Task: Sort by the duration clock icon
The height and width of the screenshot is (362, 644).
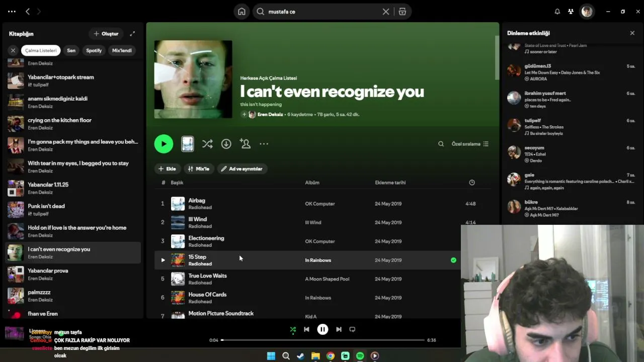Action: point(472,183)
